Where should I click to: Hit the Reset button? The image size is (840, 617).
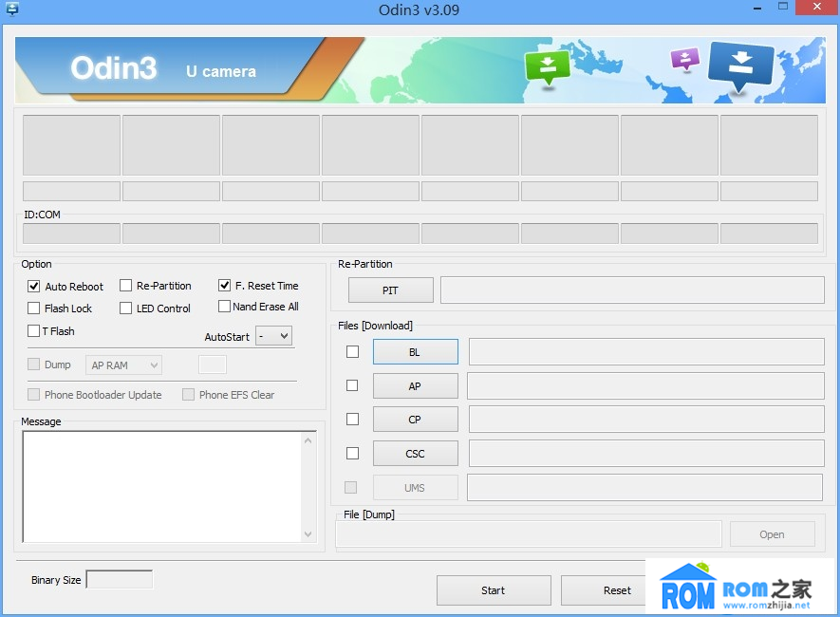pos(616,590)
